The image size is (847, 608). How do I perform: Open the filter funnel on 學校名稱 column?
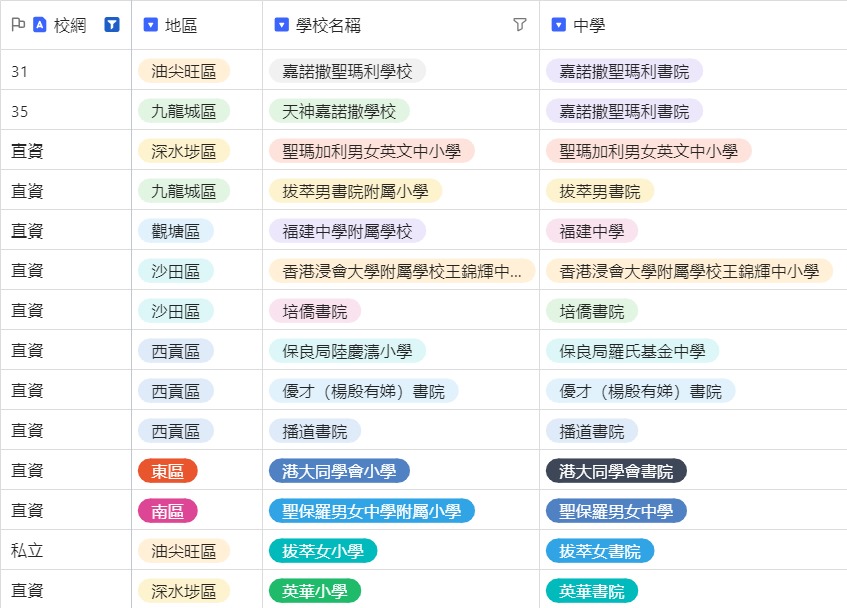[520, 25]
